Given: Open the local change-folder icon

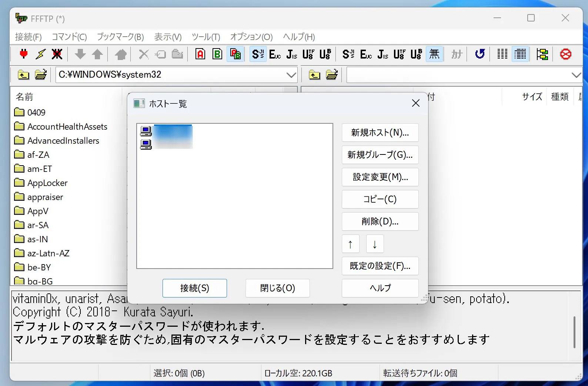Looking at the screenshot, I should click(x=41, y=75).
